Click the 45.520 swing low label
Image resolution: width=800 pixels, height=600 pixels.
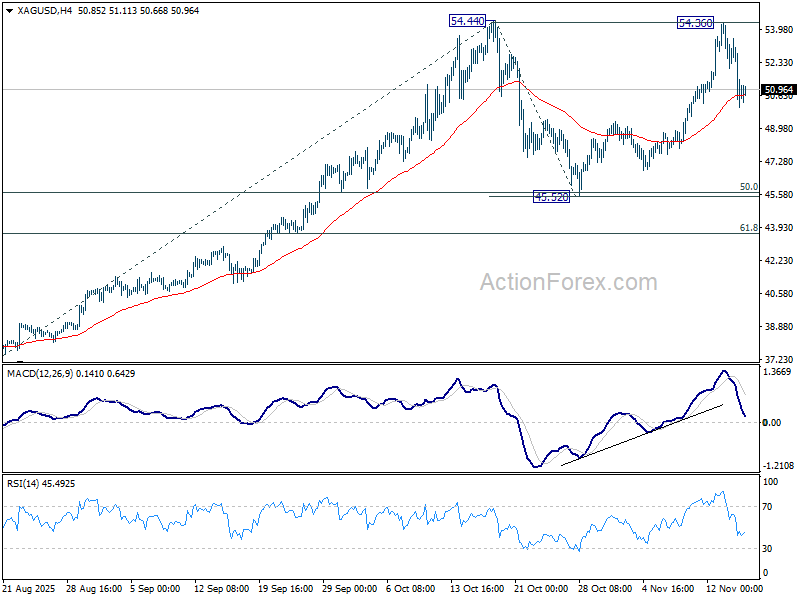point(551,198)
